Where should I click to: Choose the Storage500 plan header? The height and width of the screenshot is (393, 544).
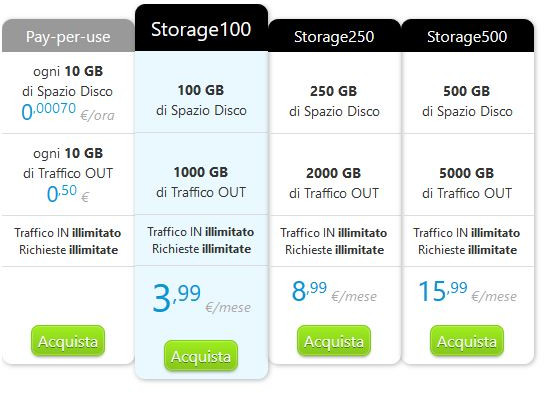[x=467, y=36]
